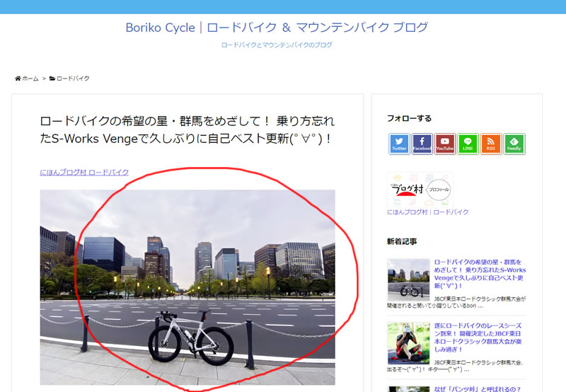Viewport: 566px width, 392px height.
Task: Open the post なぜ「パンツ峠」と呼ばれるの?
Action: coord(477,388)
